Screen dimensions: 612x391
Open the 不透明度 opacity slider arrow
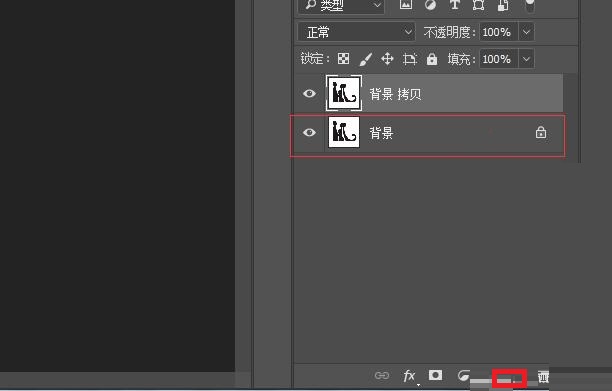pyautogui.click(x=526, y=32)
